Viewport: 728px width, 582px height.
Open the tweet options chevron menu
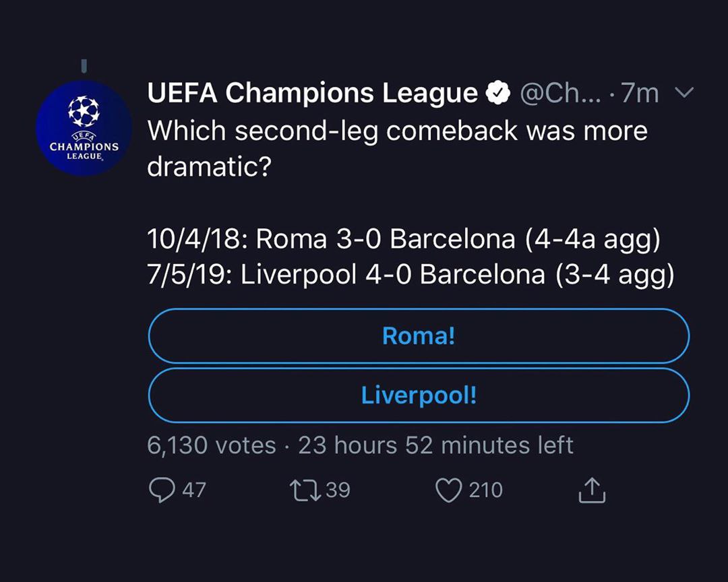684,93
